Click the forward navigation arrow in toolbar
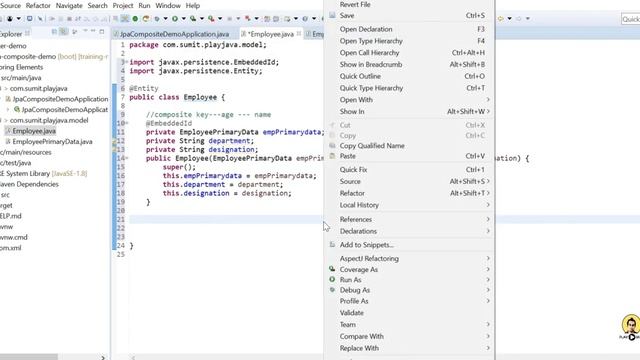The width and height of the screenshot is (640, 360). [518, 19]
